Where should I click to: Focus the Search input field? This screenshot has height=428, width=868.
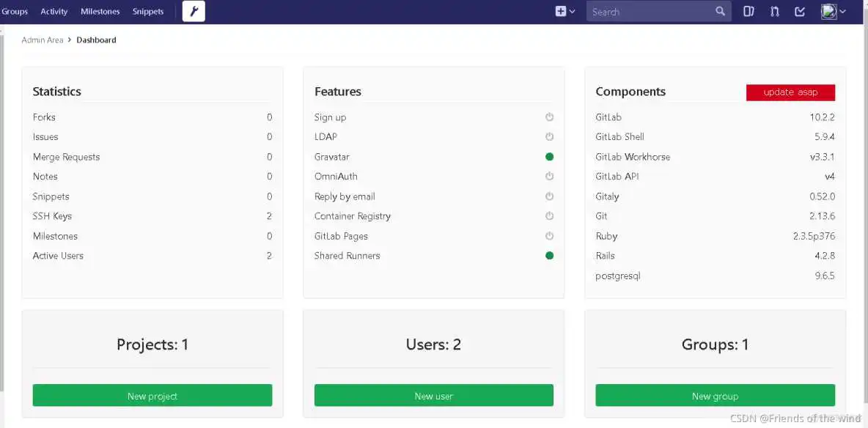[649, 12]
